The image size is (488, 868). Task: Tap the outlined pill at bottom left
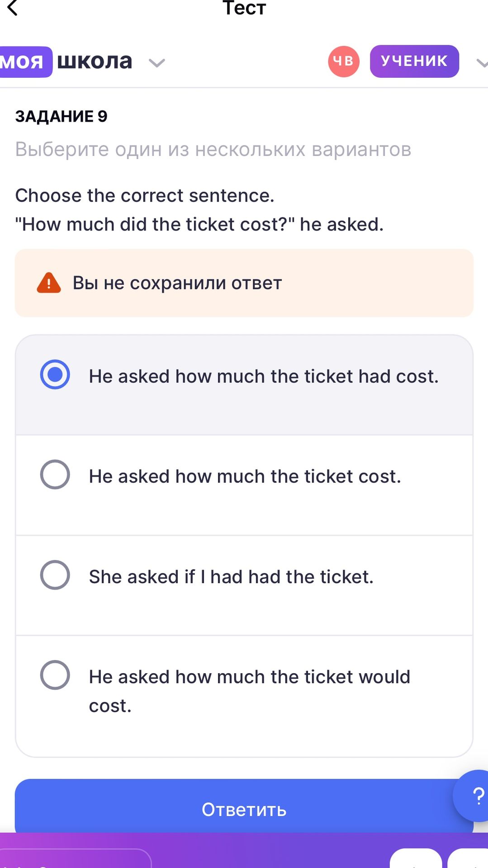(x=75, y=858)
